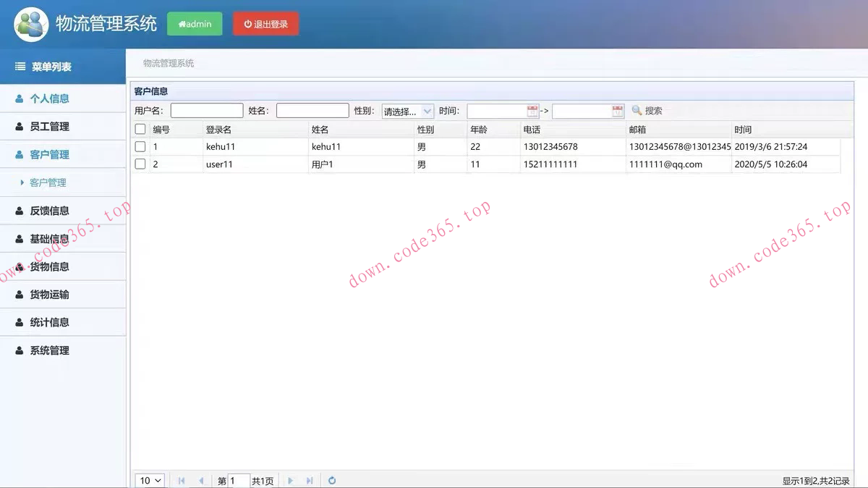Click the 物流管理系统 breadcrumb tab

(x=169, y=64)
